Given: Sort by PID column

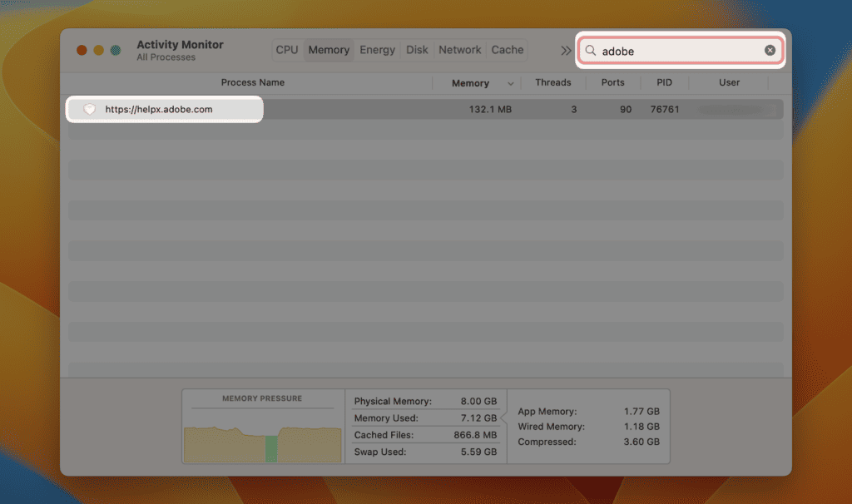Looking at the screenshot, I should (x=664, y=82).
